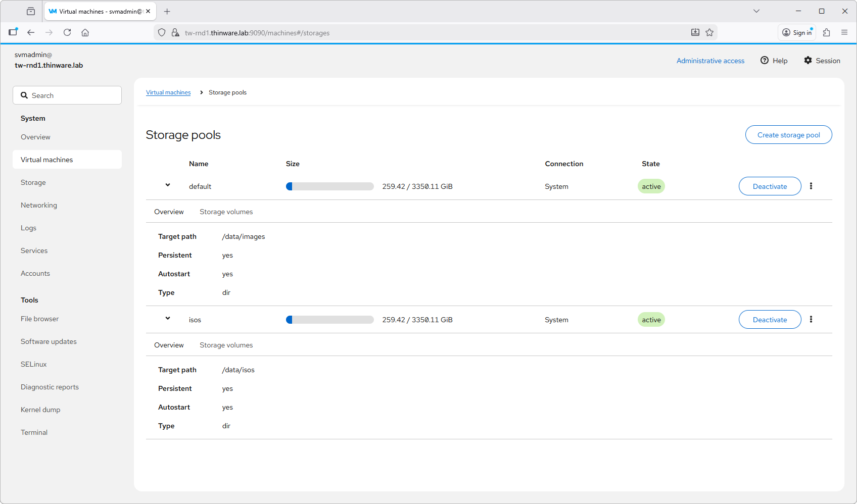Image resolution: width=857 pixels, height=504 pixels.
Task: Open the browser hamburger menu
Action: (844, 32)
